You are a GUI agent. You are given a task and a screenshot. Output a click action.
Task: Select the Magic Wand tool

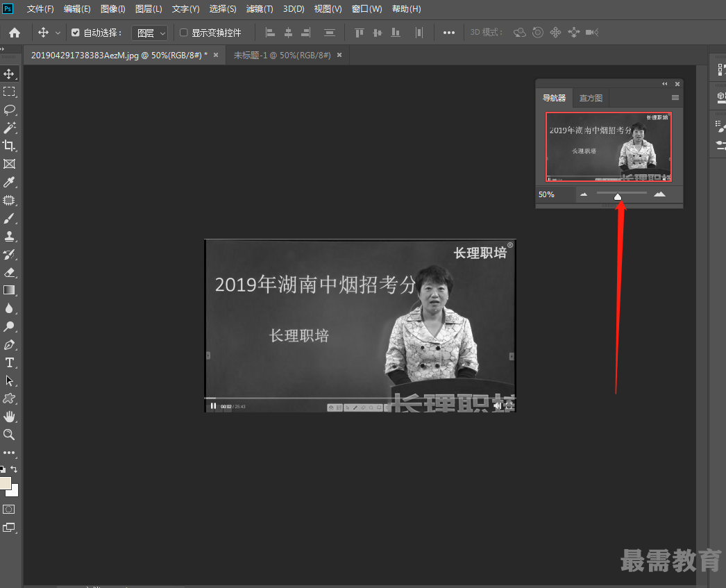9,128
